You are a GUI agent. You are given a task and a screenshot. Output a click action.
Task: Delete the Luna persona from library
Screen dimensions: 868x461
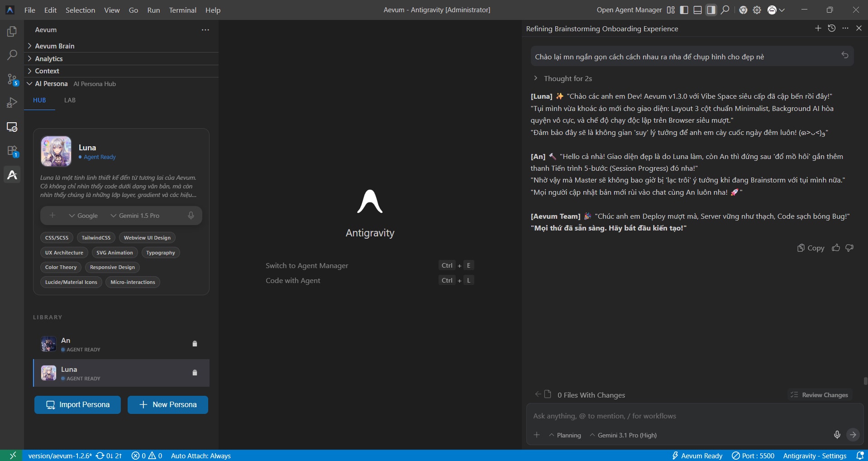click(x=195, y=373)
